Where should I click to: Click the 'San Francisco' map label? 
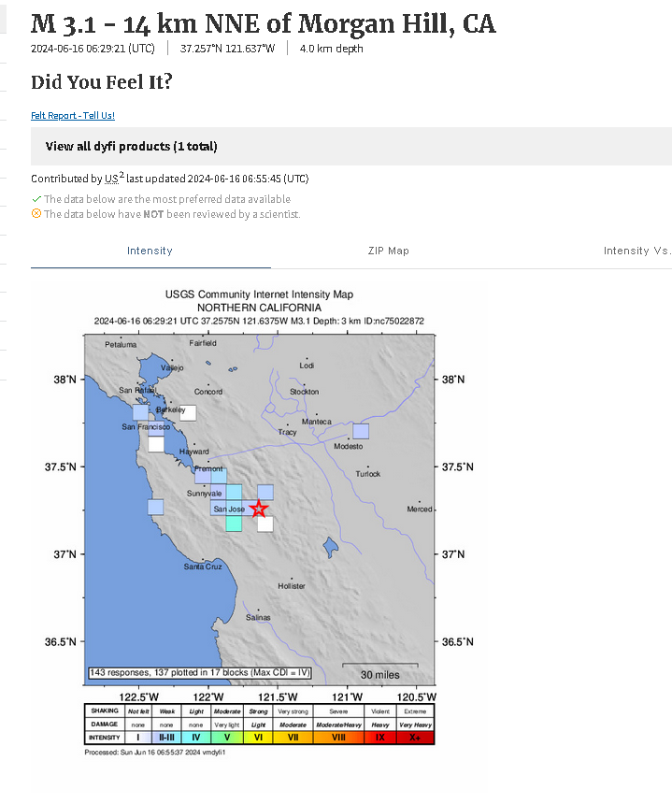[x=146, y=426]
